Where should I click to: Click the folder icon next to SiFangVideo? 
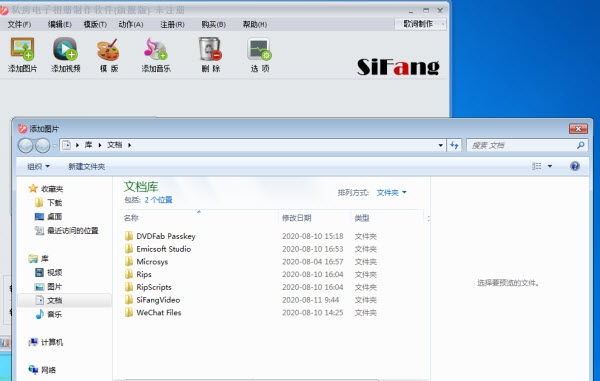click(x=129, y=300)
